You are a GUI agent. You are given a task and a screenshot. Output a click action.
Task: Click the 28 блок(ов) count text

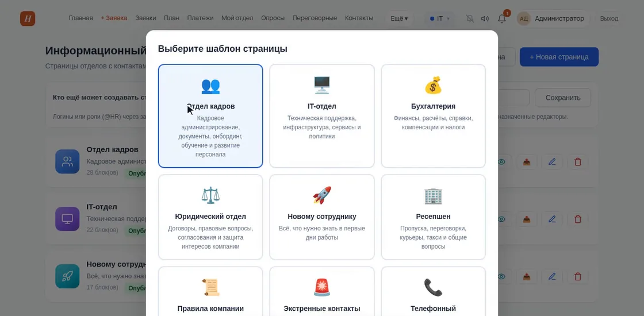(102, 172)
